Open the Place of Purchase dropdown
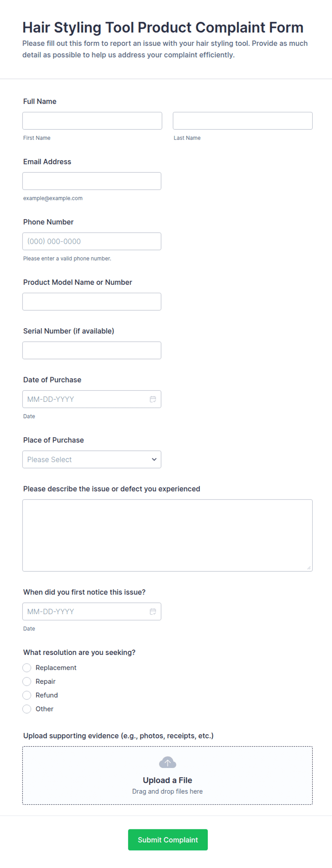The height and width of the screenshot is (868, 332). 92,459
